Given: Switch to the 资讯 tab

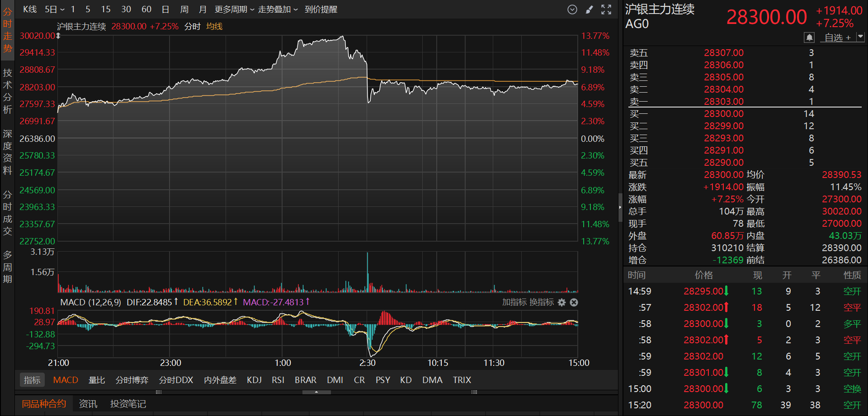Looking at the screenshot, I should (x=88, y=404).
